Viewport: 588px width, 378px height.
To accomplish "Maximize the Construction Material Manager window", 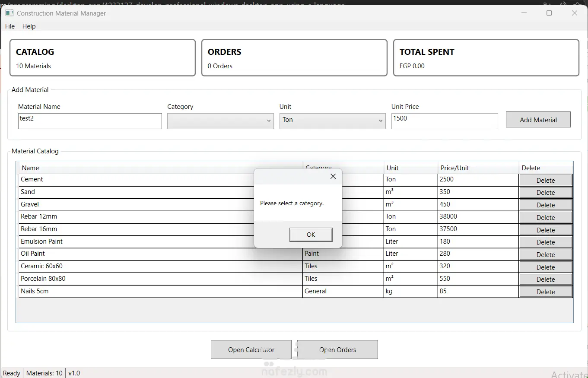I will pos(549,13).
